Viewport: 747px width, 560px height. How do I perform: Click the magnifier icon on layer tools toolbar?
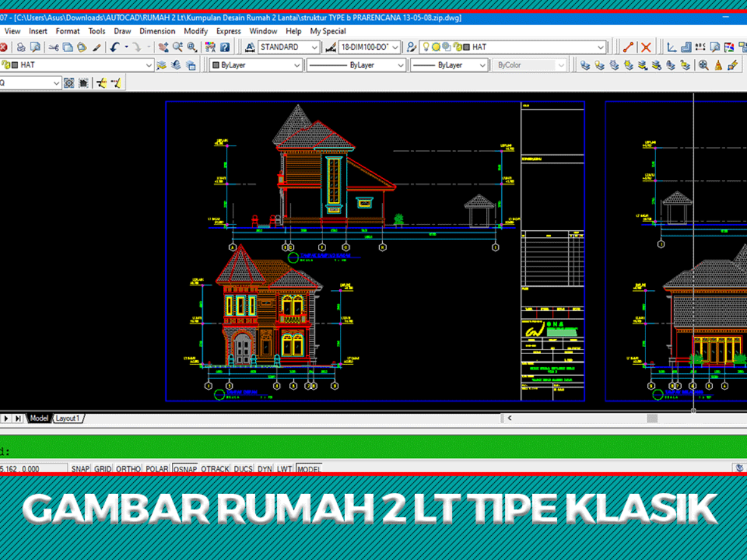tap(703, 65)
